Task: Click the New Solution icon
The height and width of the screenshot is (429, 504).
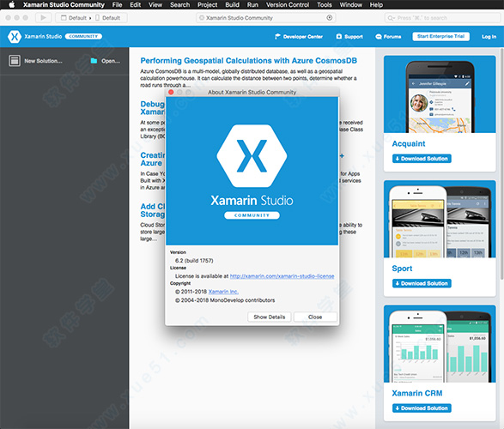Action: (15, 60)
